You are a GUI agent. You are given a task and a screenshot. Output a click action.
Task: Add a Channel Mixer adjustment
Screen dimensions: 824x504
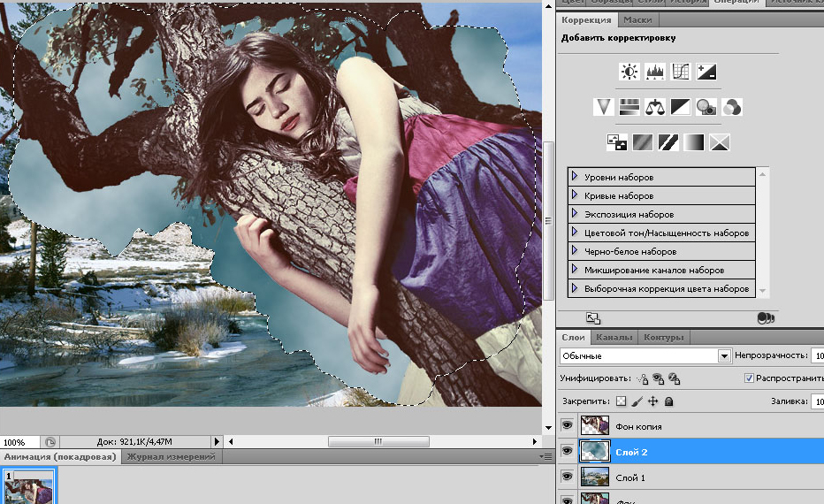pos(732,107)
